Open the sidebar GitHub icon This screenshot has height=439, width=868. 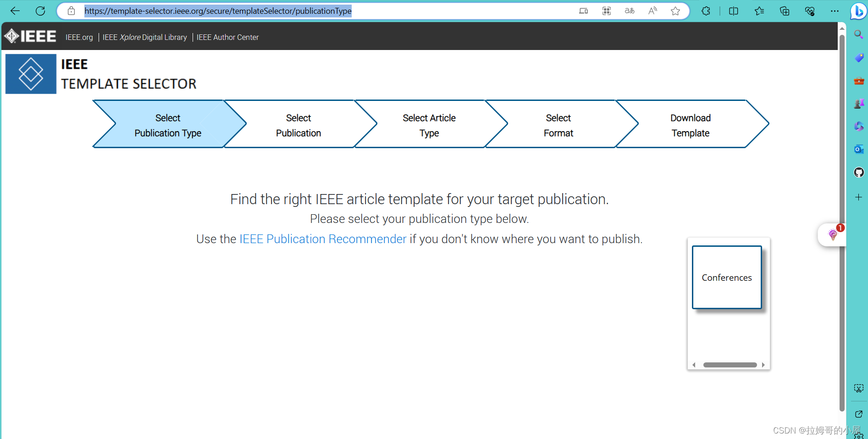(859, 172)
